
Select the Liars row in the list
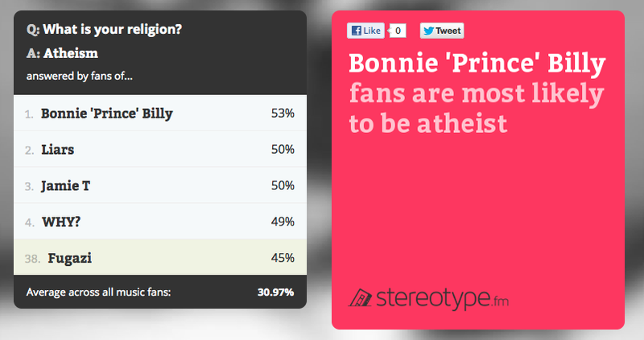click(x=160, y=149)
